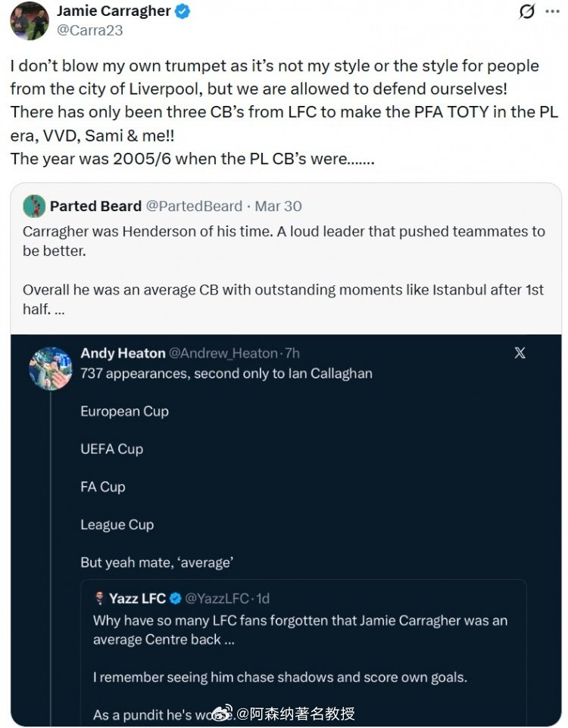This screenshot has height=728, width=568.
Task: Click Yazz LFC's verified checkmark badge
Action: click(x=175, y=599)
